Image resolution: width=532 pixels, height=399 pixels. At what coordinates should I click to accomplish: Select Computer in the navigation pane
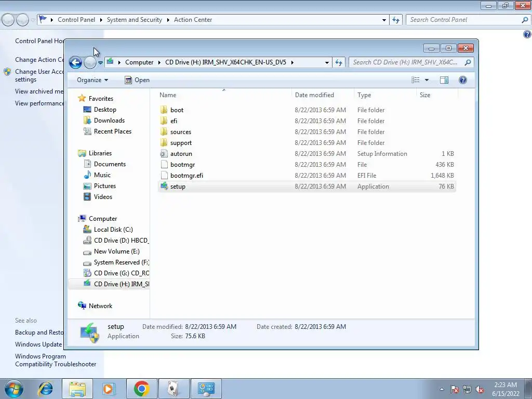click(103, 219)
